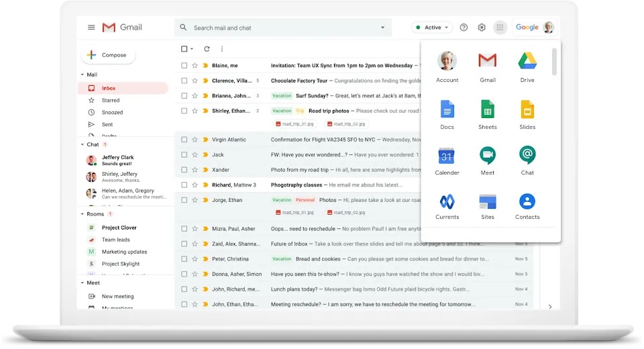
Task: Collapse the Chat section
Action: pos(83,145)
